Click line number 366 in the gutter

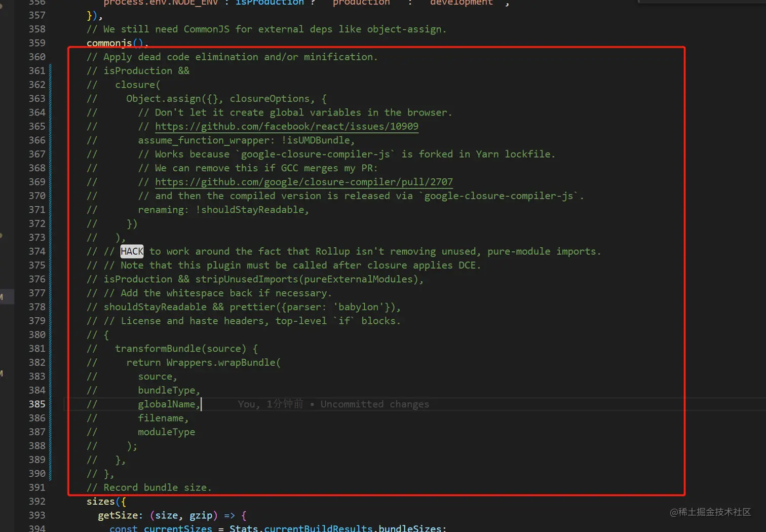pyautogui.click(x=37, y=140)
